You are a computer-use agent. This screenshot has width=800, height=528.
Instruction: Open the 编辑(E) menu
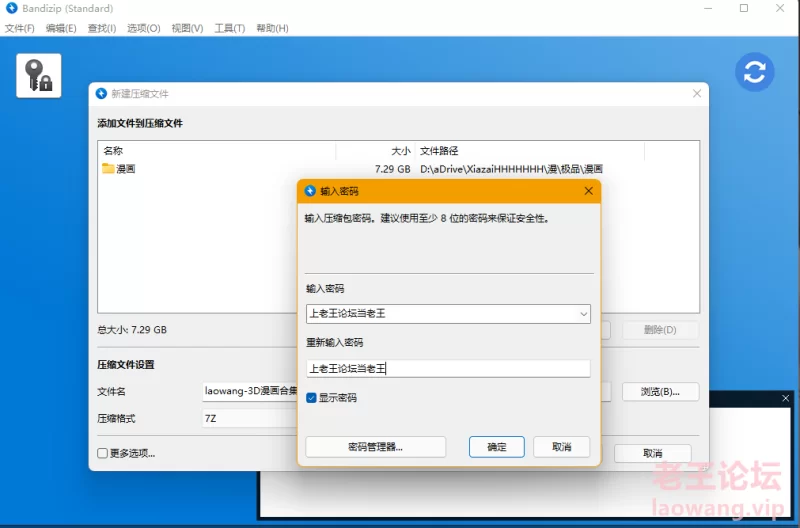[61, 28]
